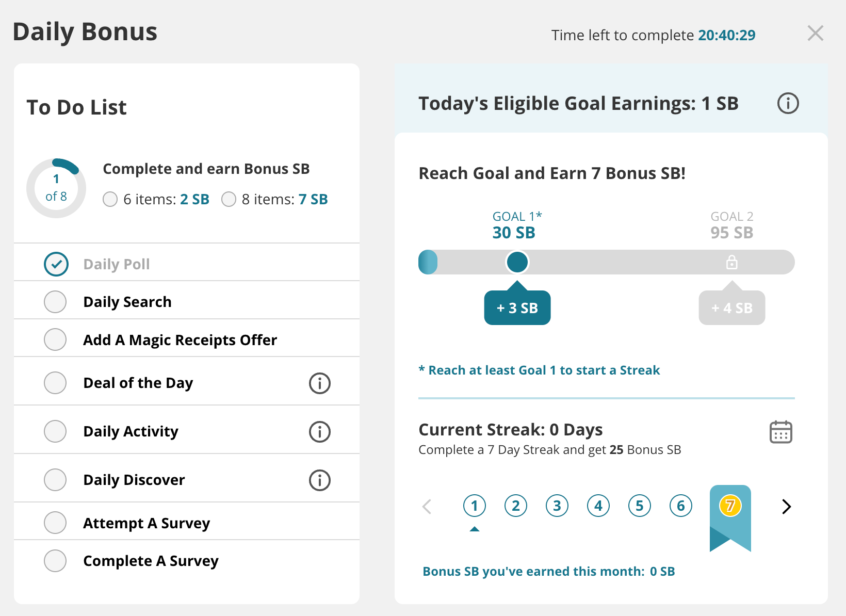Click Reach at least Goal 1 text link
This screenshot has height=616, width=846.
(539, 370)
